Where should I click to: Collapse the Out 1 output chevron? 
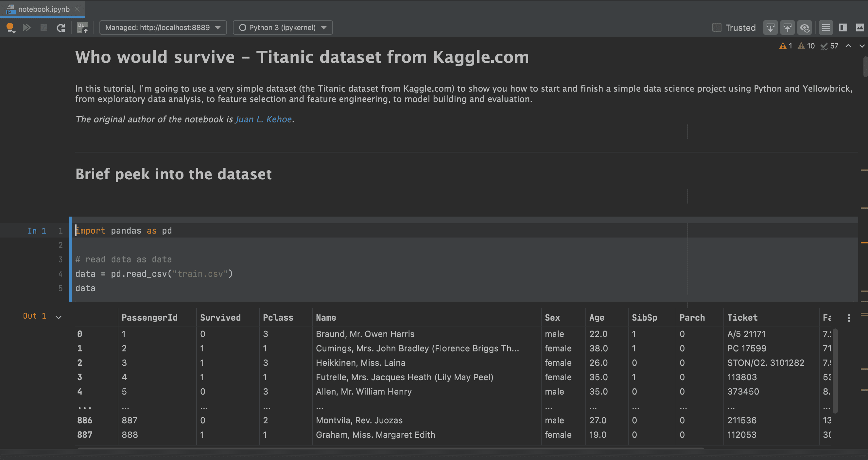[x=59, y=317]
